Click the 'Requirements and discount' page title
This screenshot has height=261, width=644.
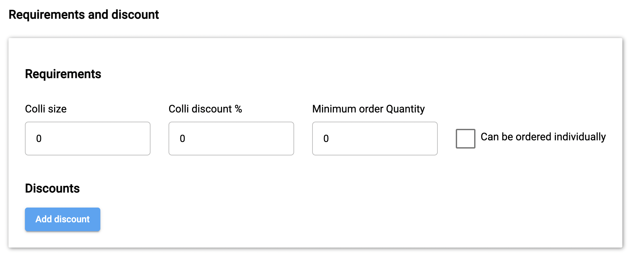click(84, 15)
